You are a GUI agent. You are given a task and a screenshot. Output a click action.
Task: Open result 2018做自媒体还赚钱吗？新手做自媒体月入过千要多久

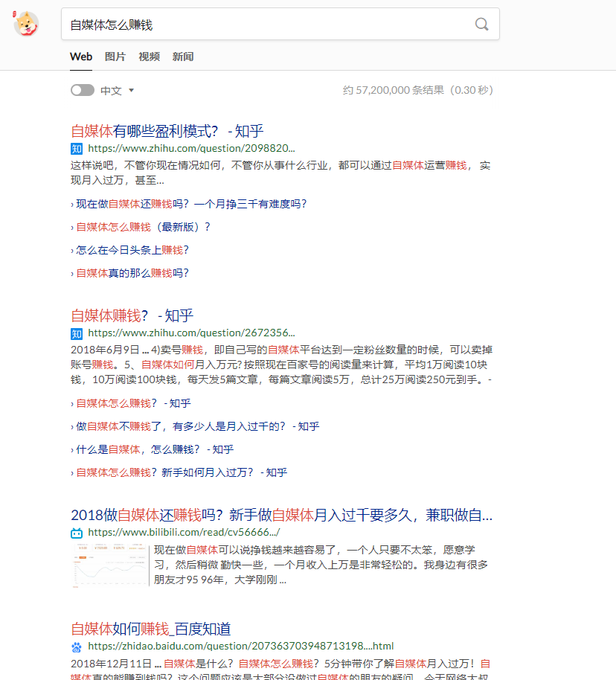[281, 515]
